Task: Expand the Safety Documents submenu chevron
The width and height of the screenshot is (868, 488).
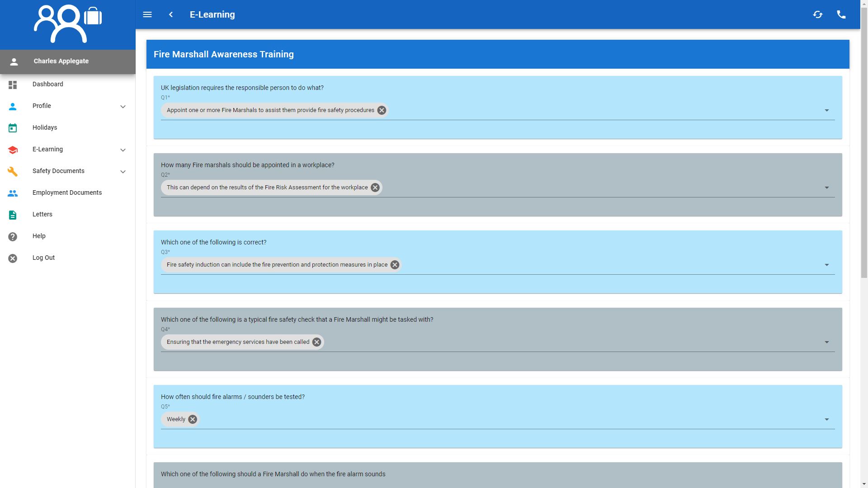Action: coord(123,172)
